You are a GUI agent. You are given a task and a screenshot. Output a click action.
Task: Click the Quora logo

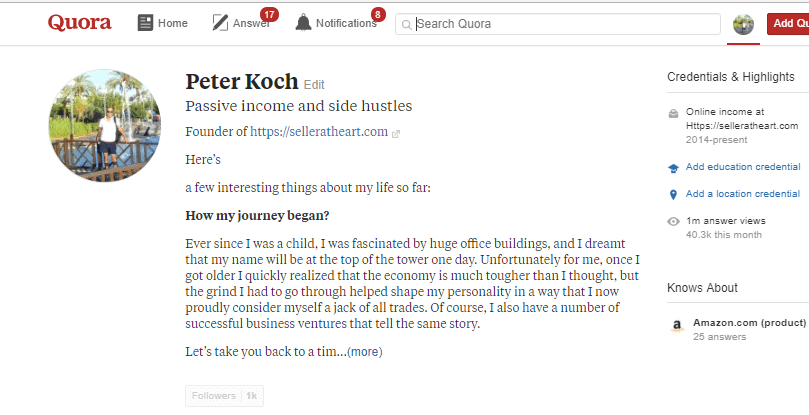click(x=79, y=23)
